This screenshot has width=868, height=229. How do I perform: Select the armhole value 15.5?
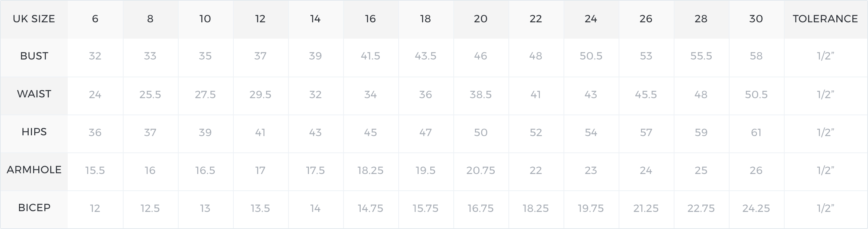click(x=95, y=171)
